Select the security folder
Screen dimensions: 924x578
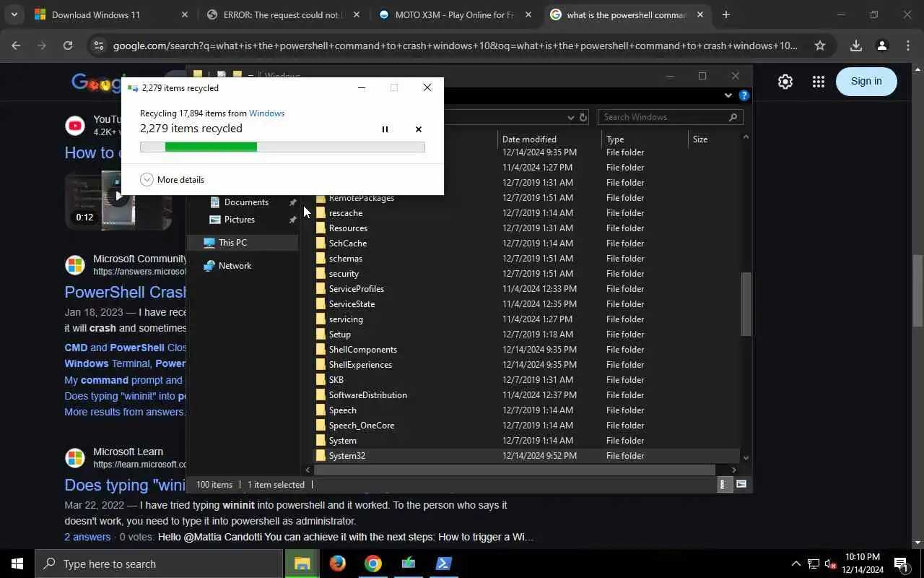[x=344, y=274]
